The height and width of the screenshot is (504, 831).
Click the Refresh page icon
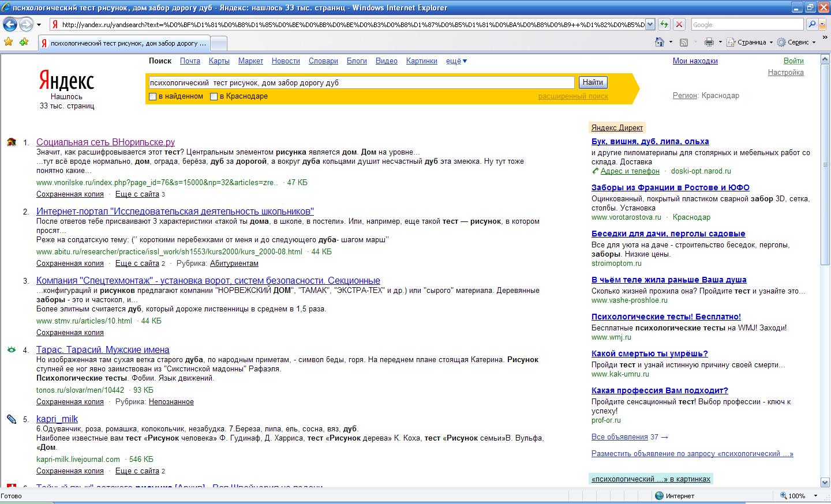coord(664,24)
